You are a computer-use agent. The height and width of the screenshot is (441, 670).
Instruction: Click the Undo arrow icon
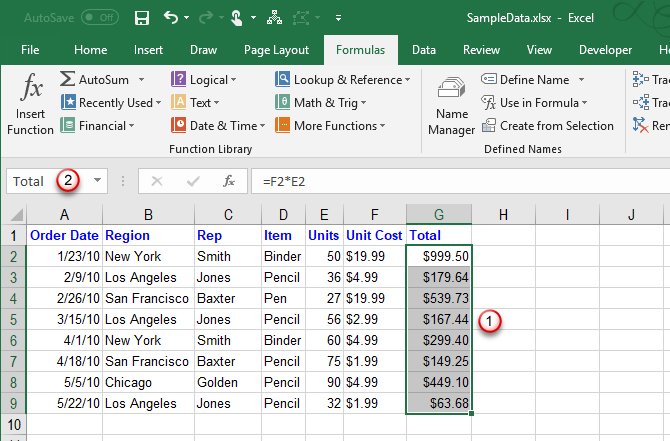pos(171,18)
